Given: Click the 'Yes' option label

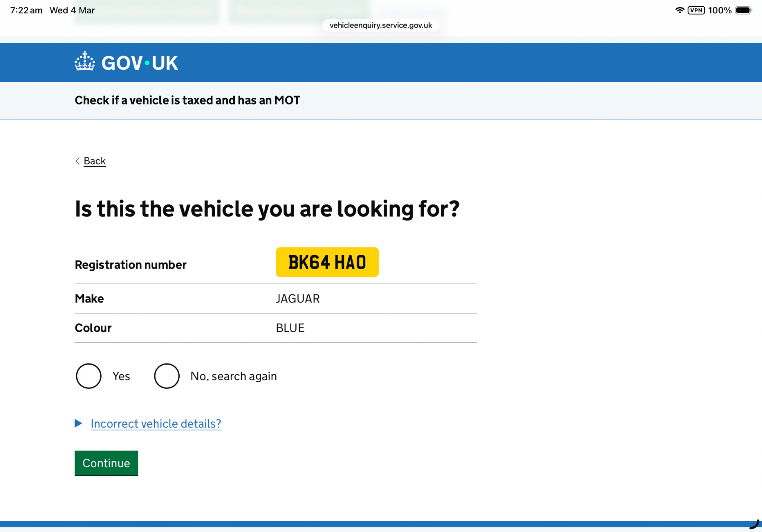Looking at the screenshot, I should [x=121, y=376].
